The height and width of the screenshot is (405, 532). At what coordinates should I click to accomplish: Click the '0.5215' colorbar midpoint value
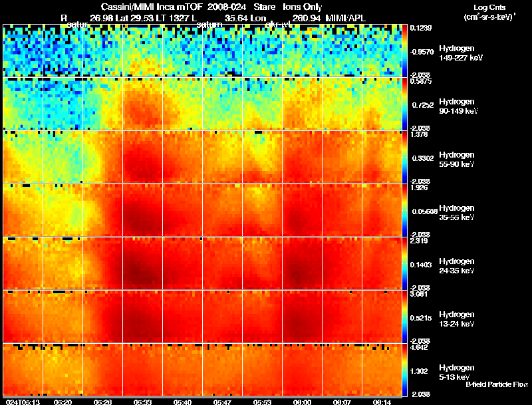(421, 318)
